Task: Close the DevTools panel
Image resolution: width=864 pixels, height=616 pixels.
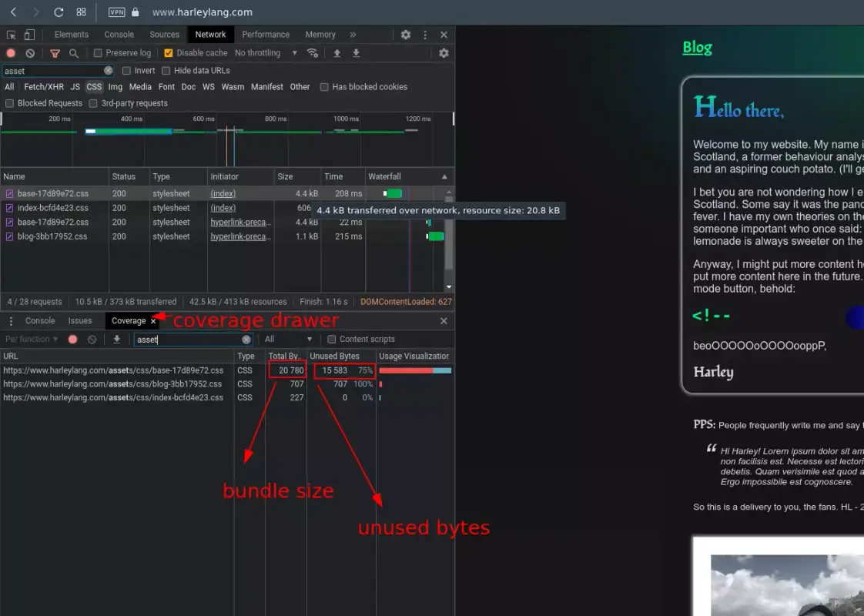Action: pyautogui.click(x=444, y=35)
